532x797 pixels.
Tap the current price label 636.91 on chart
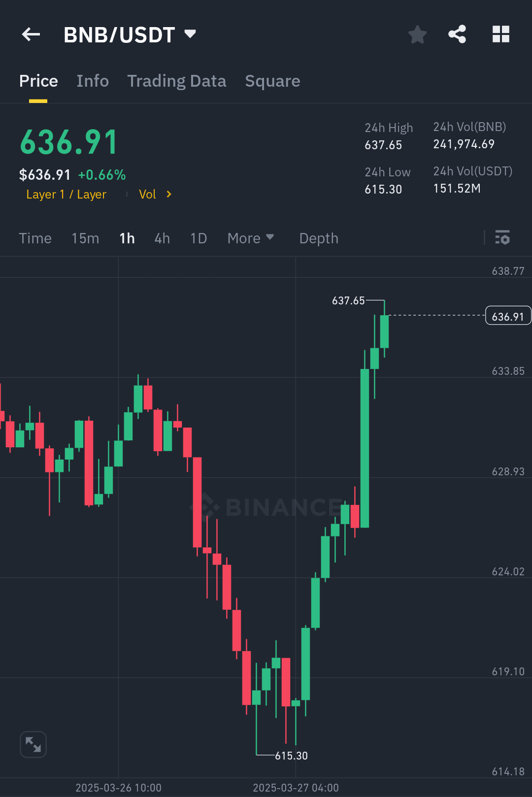[x=508, y=316]
